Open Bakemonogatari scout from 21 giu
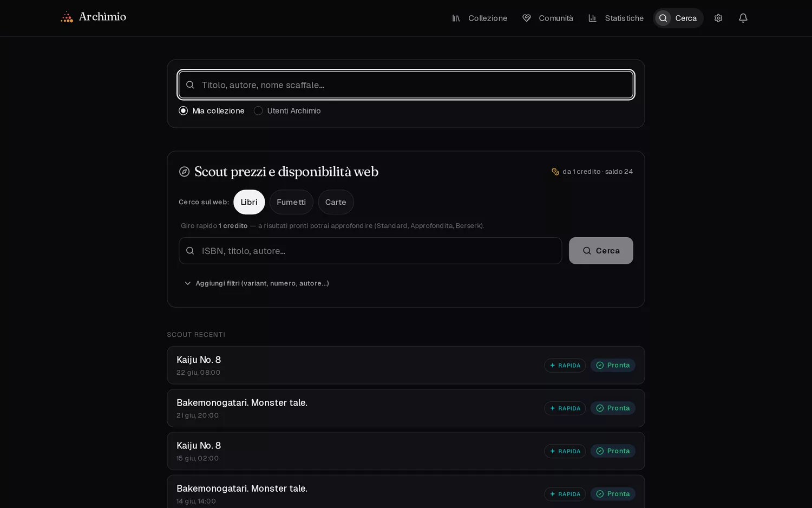Image resolution: width=812 pixels, height=508 pixels. (406, 408)
